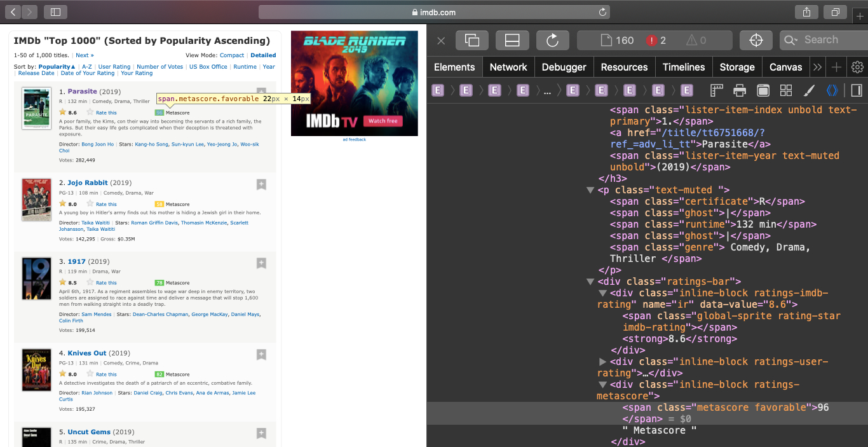Click the inspector Search field
The width and height of the screenshot is (868, 447).
coord(821,40)
